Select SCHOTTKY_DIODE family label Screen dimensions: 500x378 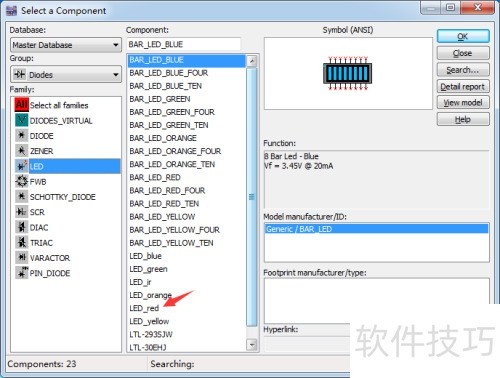pos(63,197)
